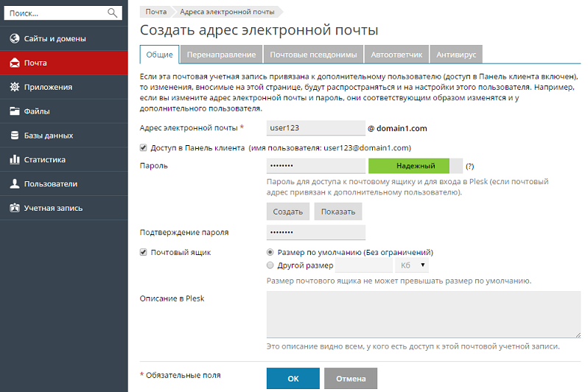Open Пользователи person icon
Image resolution: width=588 pixels, height=392 pixels.
coord(14,183)
